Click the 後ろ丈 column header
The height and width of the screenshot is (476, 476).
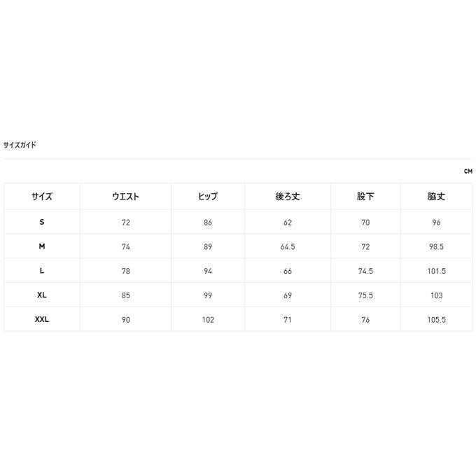[288, 197]
